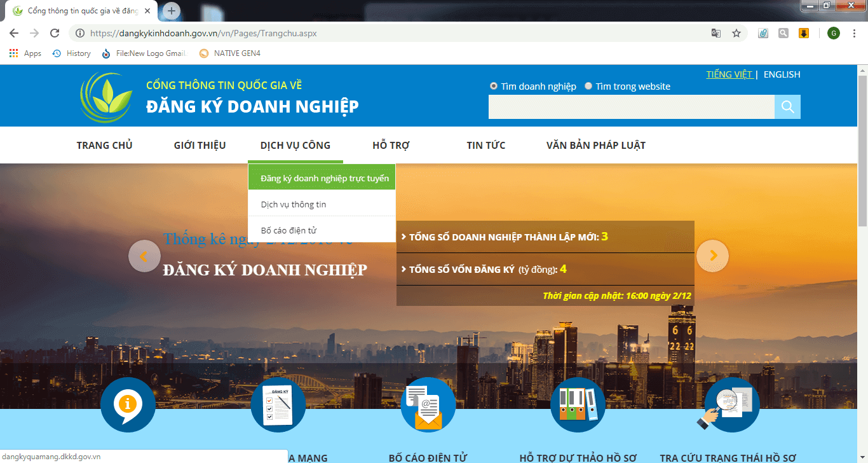The image size is (868, 463).
Task: Open the Văn bản pháp luật menu
Action: (595, 146)
